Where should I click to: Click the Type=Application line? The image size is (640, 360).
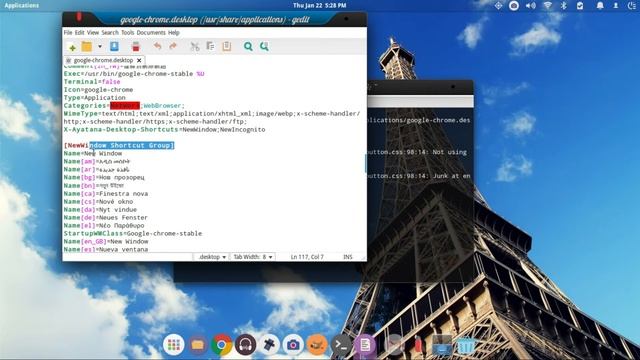point(95,98)
